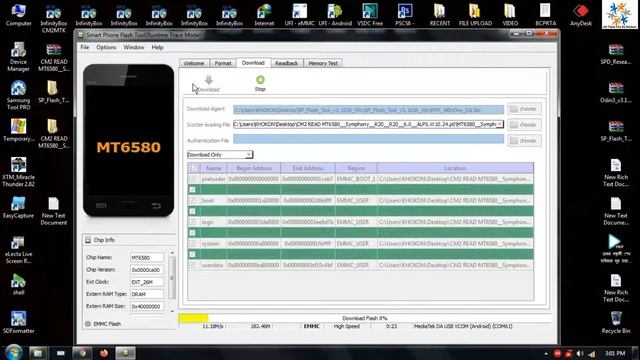
Task: Expand the Scatter-loading File path dropdown
Action: 500,124
